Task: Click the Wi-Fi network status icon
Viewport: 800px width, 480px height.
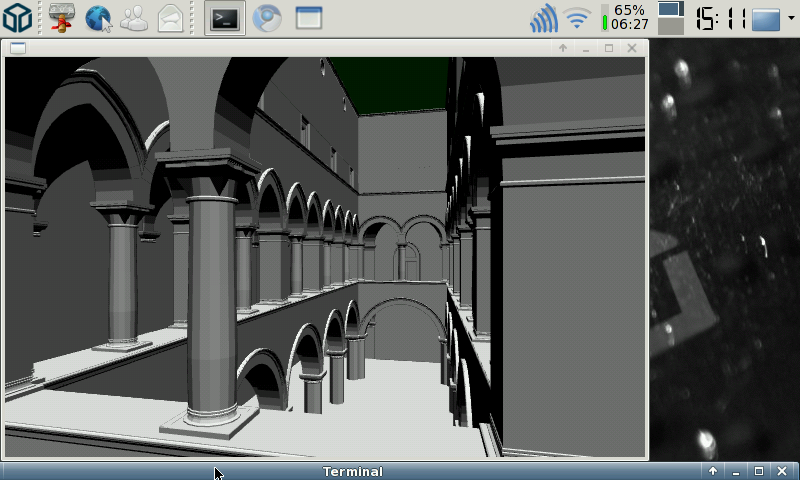Action: point(577,18)
